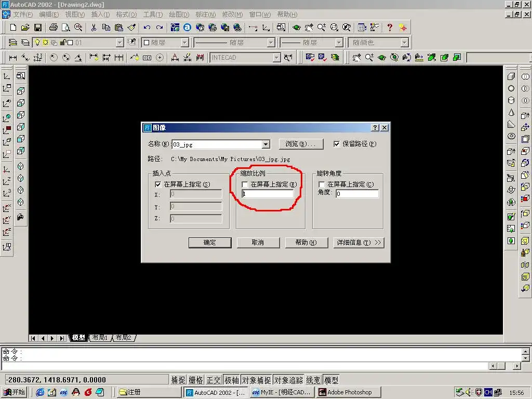Open AutoCAD Help question mark icon
This screenshot has height=399, width=532.
tap(390, 28)
